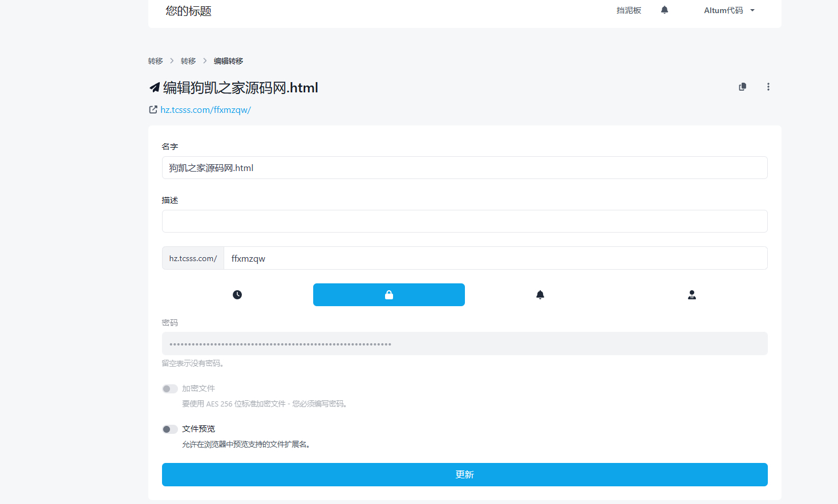
Task: Focus the 描述 description input field
Action: click(465, 221)
